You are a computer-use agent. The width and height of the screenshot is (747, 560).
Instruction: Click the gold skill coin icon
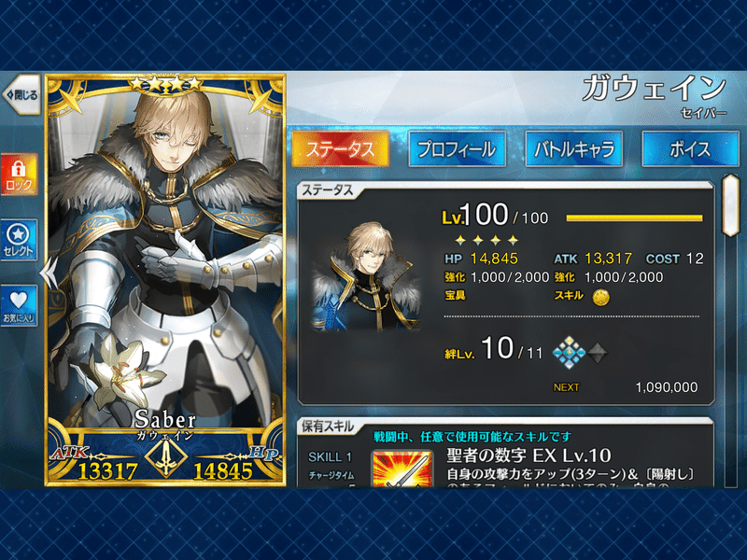600,297
